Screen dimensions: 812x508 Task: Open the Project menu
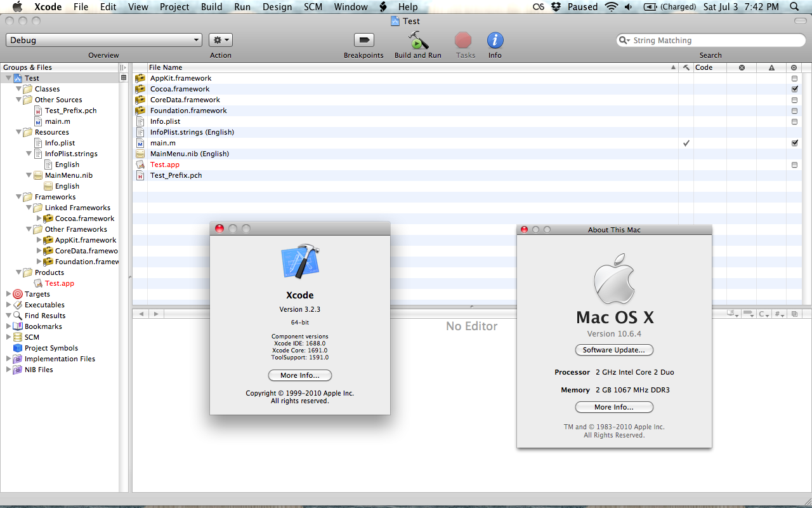pyautogui.click(x=174, y=7)
